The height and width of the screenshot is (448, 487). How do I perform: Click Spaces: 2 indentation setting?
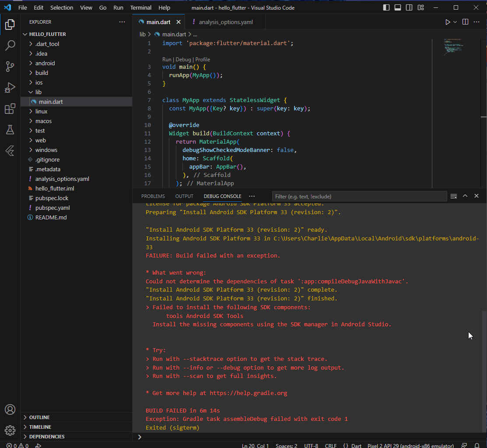[286, 445]
